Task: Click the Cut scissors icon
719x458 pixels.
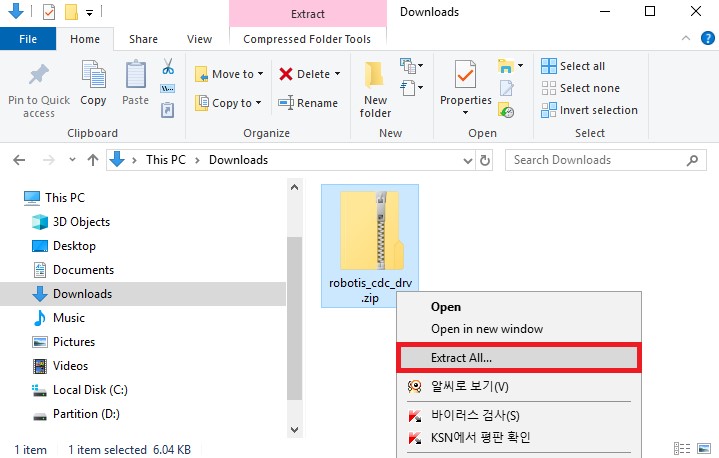Action: tap(168, 67)
